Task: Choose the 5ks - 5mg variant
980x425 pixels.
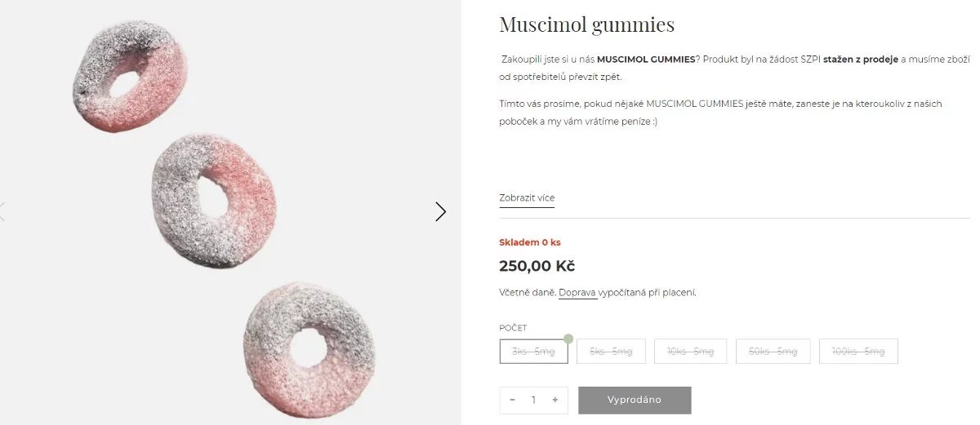Action: click(611, 352)
